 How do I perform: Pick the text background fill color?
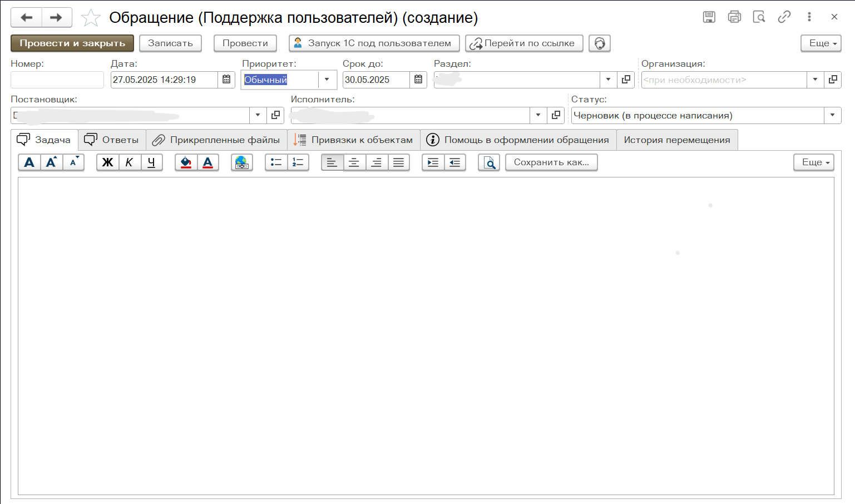click(186, 162)
